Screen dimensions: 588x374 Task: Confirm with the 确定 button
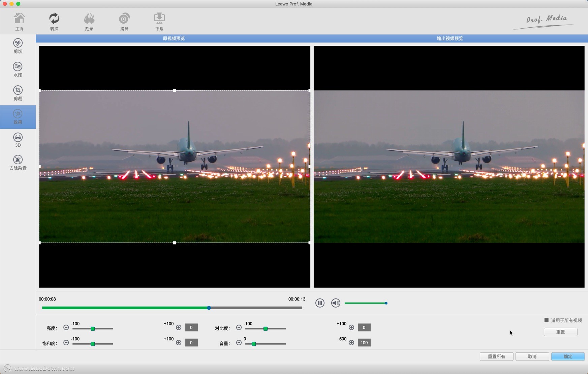568,356
